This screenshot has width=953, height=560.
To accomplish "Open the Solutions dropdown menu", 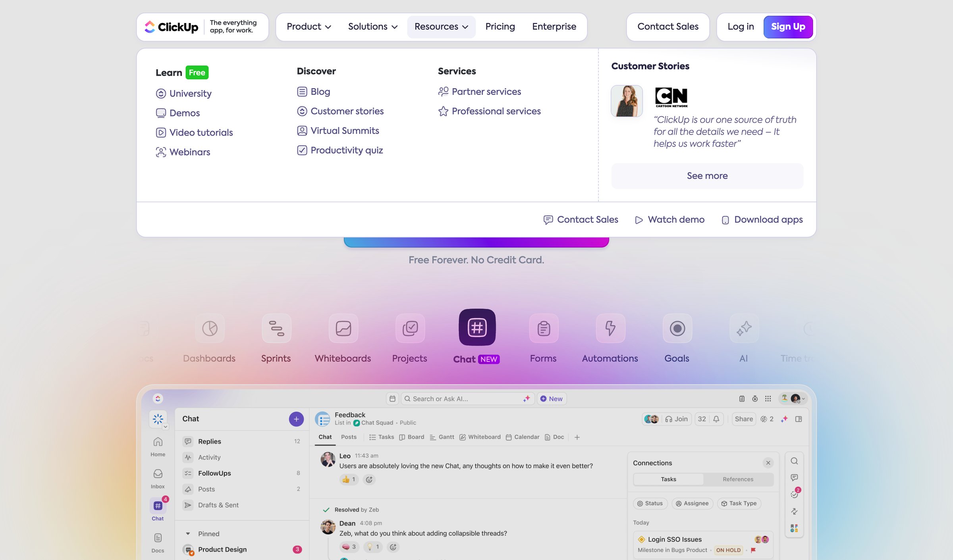I will pyautogui.click(x=372, y=27).
